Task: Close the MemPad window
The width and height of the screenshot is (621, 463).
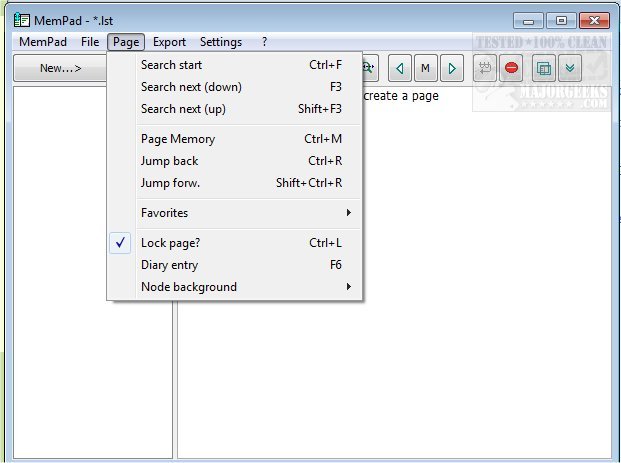Action: point(594,21)
